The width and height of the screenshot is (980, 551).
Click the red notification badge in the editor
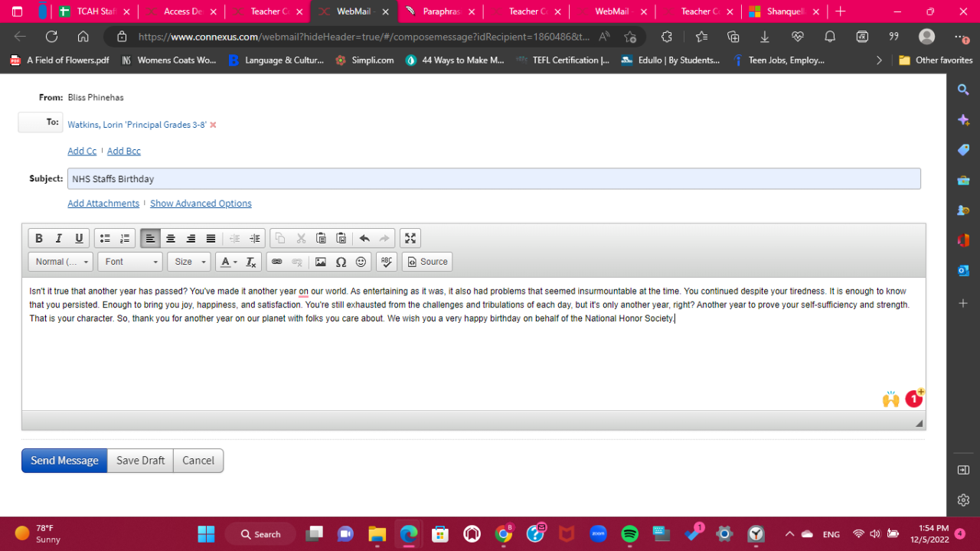coord(913,399)
